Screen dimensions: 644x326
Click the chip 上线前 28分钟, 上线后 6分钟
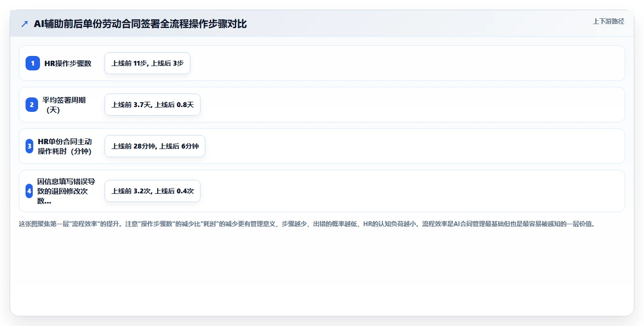[155, 146]
